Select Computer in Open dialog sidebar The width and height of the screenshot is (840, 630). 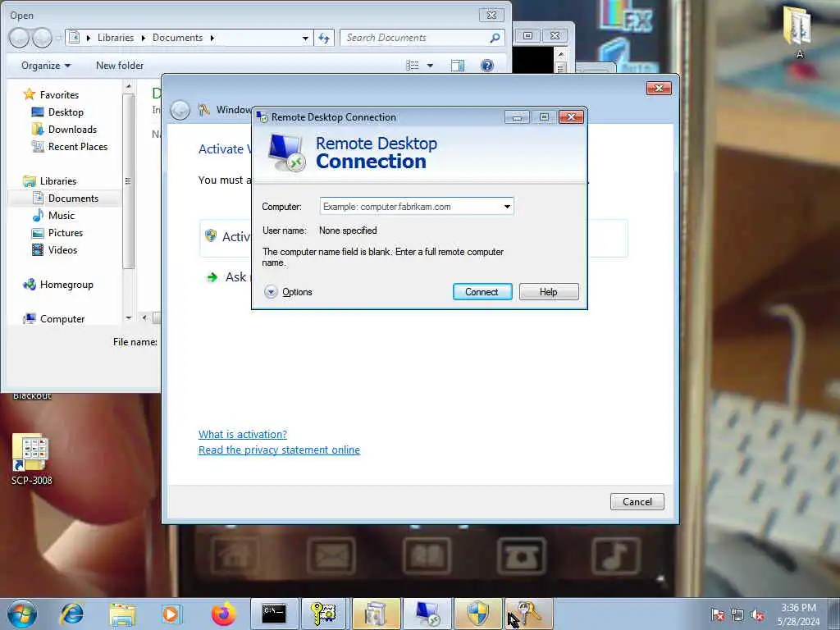[53, 319]
